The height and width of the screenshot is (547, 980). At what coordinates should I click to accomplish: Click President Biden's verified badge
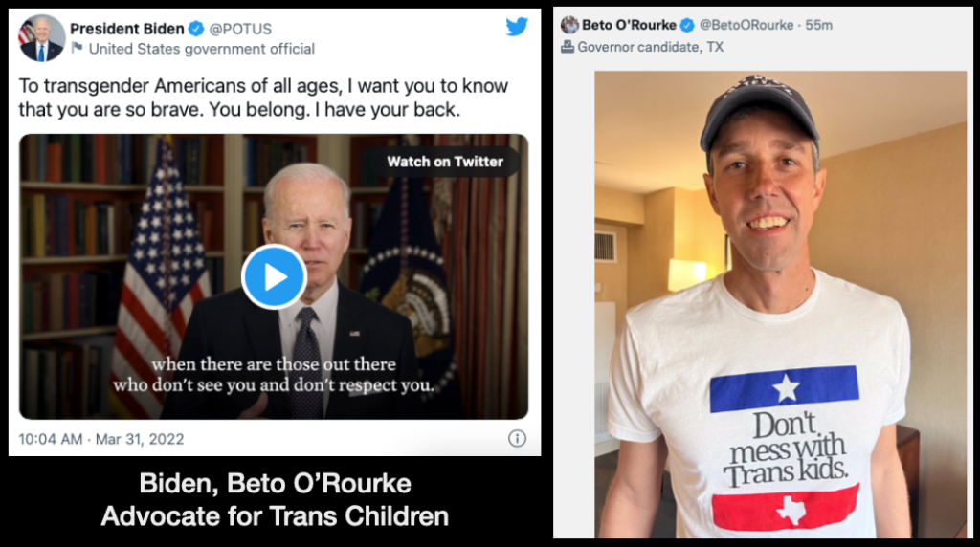191,28
